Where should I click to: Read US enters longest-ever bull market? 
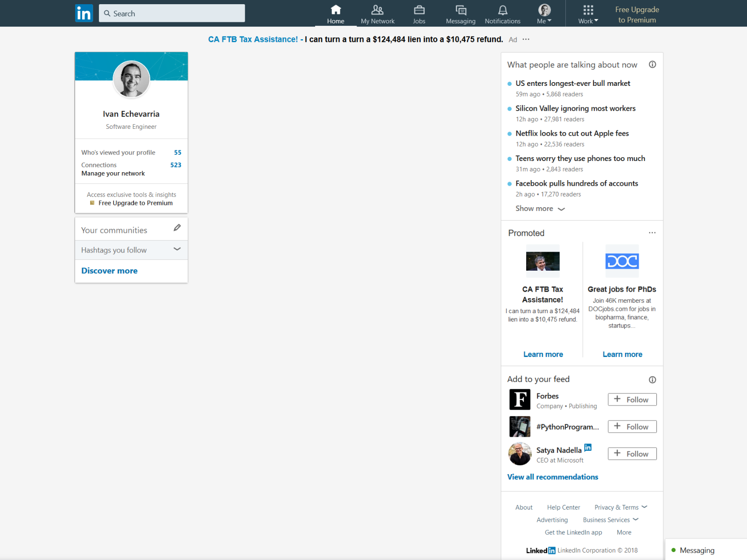573,83
